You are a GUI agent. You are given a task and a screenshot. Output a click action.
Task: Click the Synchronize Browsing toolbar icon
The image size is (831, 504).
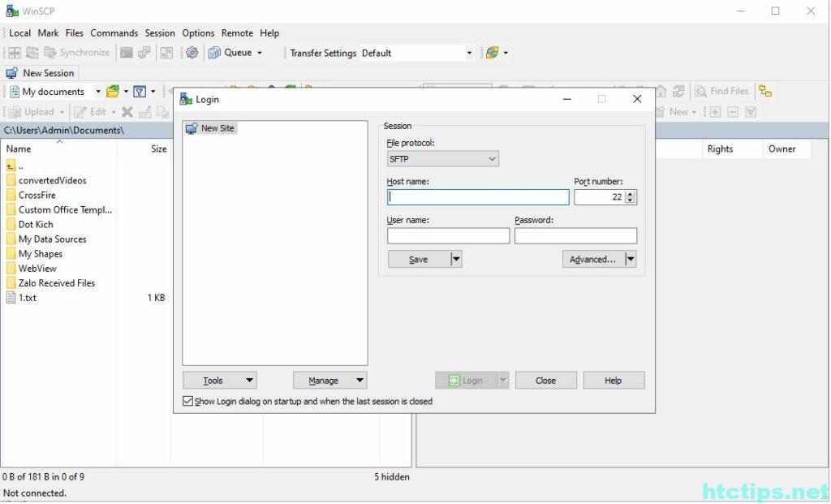pyautogui.click(x=167, y=53)
